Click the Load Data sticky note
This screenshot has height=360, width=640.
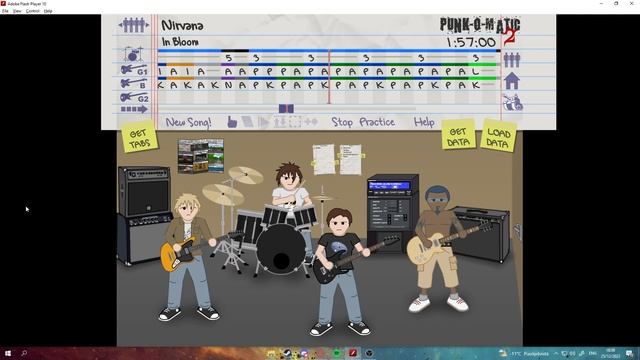[x=498, y=137]
